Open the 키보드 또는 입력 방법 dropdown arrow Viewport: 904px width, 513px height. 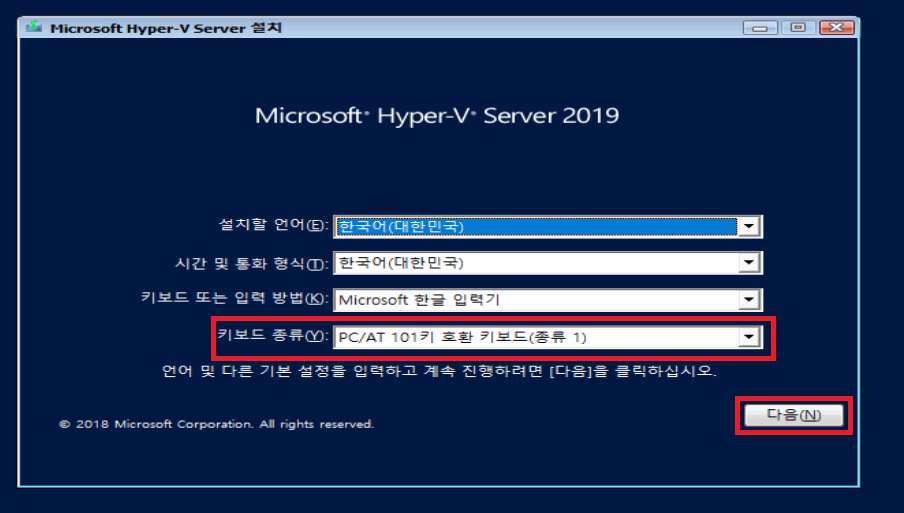[x=748, y=300]
